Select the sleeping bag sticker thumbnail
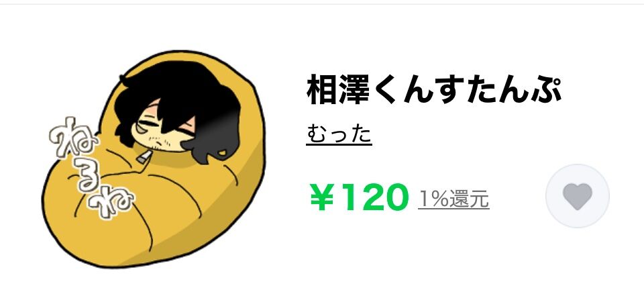This screenshot has height=290, width=644. coord(154,159)
